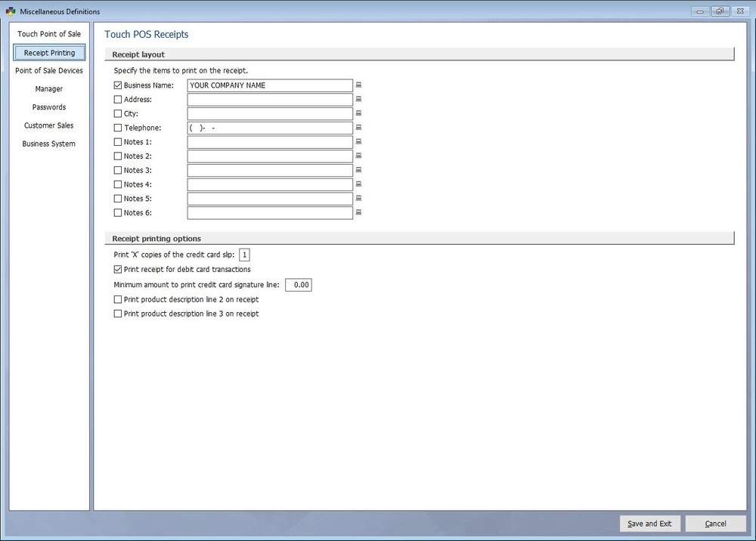Screen dimensions: 756x541
Task: Click the credit card slip copies field
Action: (x=245, y=255)
